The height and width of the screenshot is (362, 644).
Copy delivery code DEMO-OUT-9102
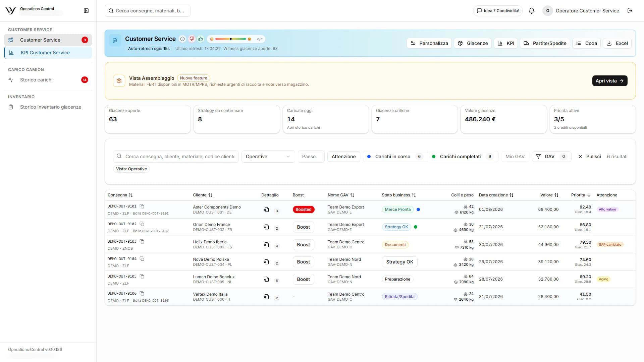(x=142, y=224)
